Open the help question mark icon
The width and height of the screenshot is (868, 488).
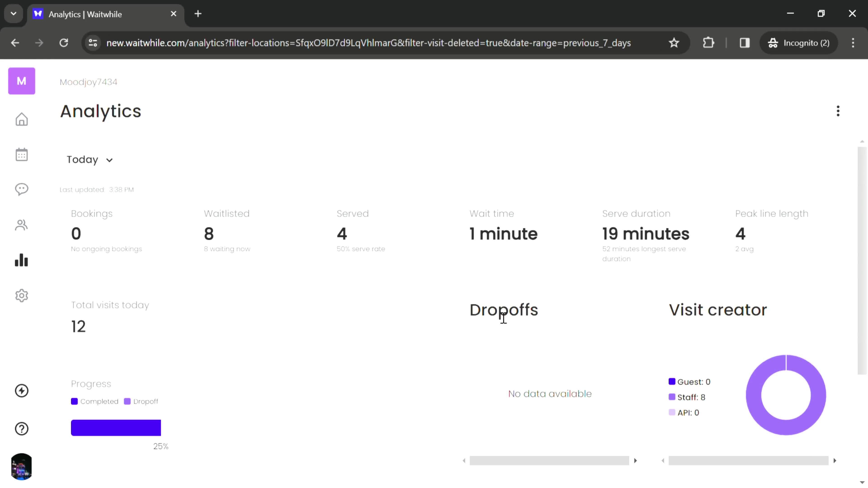pyautogui.click(x=21, y=429)
